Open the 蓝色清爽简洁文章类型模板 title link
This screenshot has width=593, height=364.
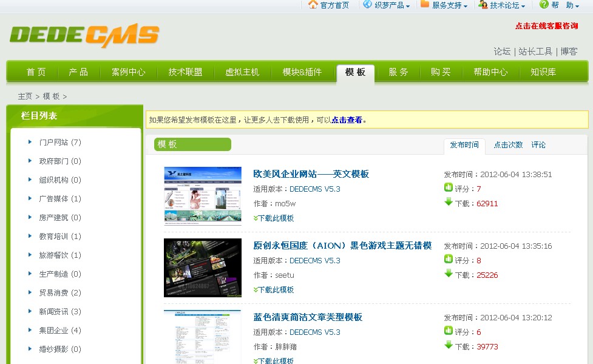pyautogui.click(x=308, y=317)
